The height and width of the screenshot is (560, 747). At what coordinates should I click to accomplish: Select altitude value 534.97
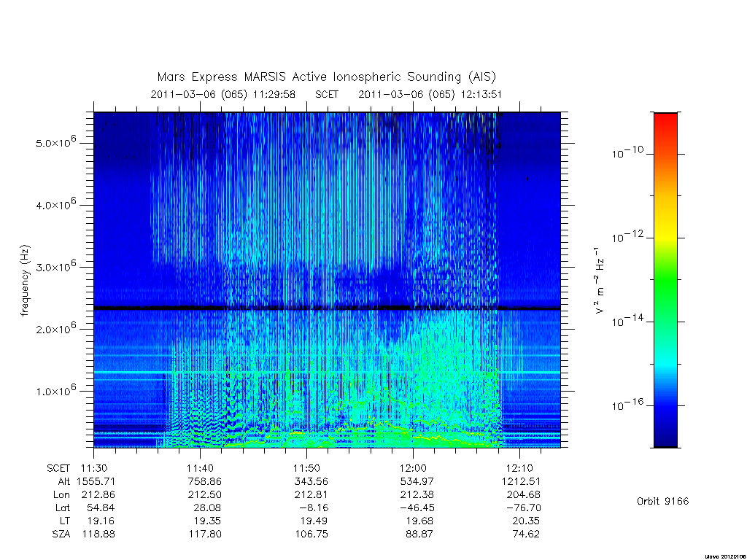coord(417,481)
